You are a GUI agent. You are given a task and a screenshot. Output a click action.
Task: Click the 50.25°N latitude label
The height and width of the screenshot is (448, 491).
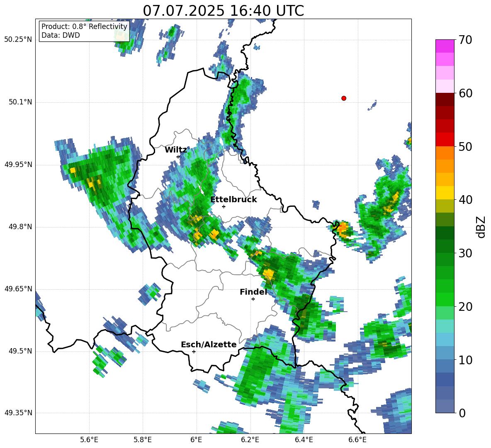pos(18,40)
